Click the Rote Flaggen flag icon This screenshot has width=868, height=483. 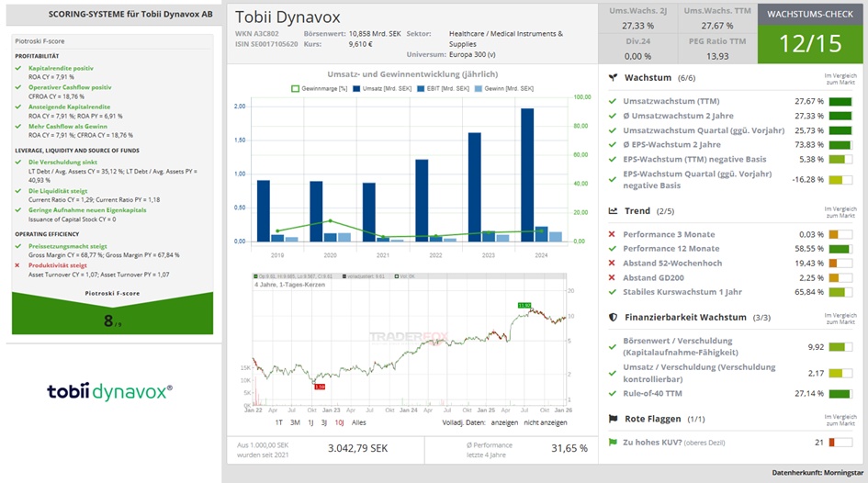[x=613, y=419]
